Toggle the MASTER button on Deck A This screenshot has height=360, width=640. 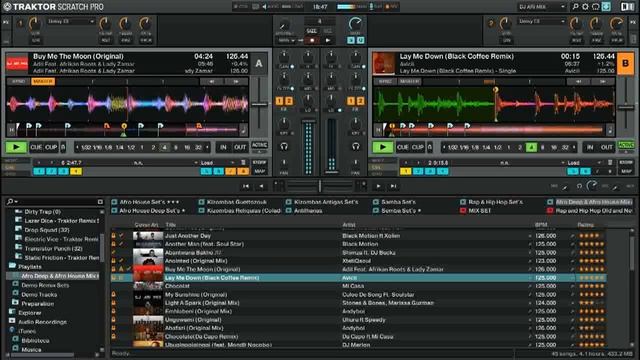point(43,82)
